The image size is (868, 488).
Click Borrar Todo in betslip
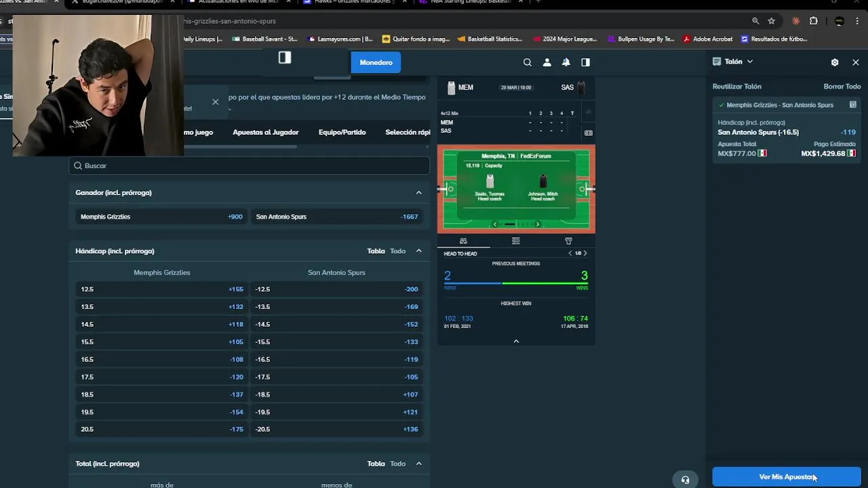click(x=842, y=87)
